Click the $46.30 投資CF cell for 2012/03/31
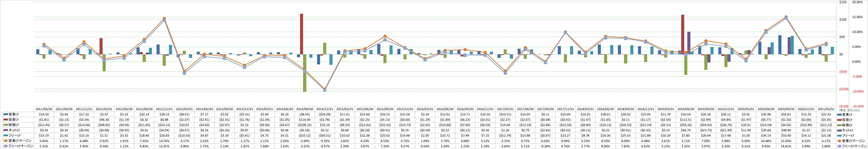 104,120
